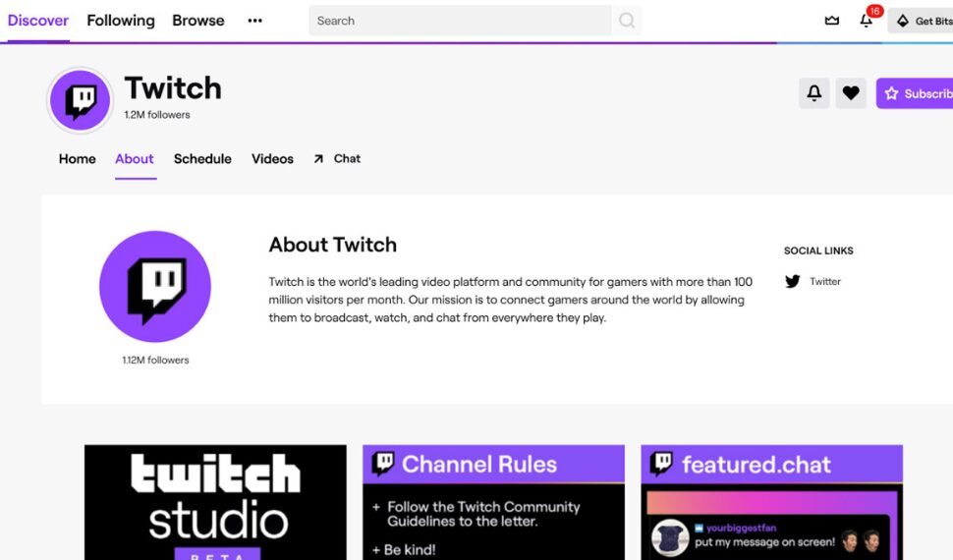Click the search magnifier icon
Image resolution: width=953 pixels, height=560 pixels.
[x=626, y=21]
